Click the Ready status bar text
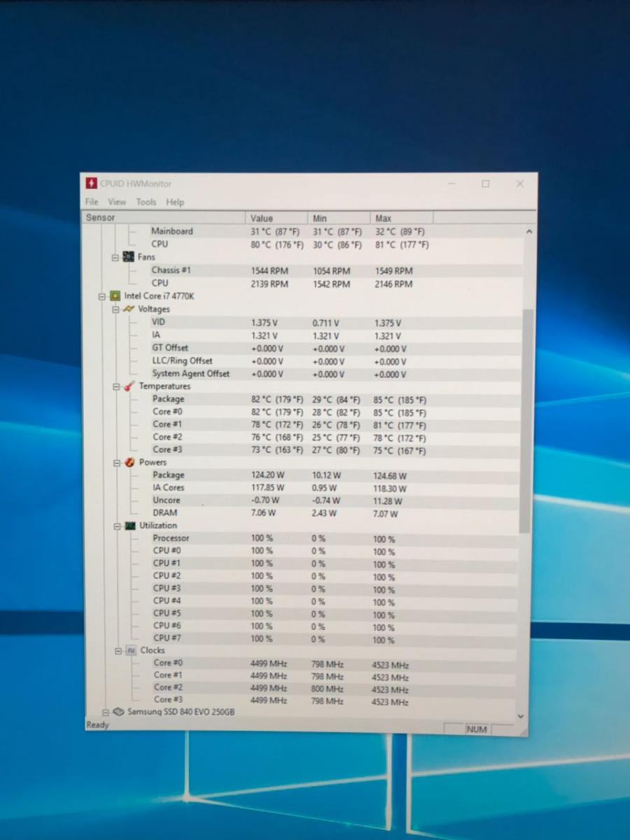The width and height of the screenshot is (630, 840). tap(97, 725)
